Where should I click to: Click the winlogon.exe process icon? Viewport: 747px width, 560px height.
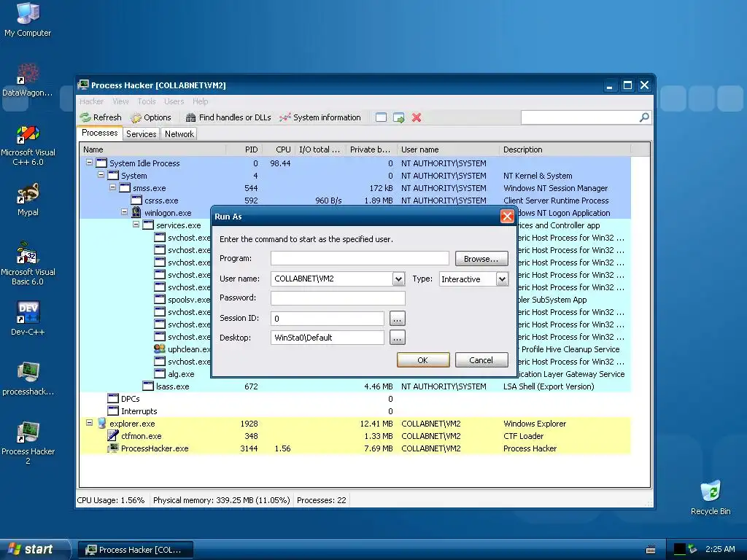[x=136, y=212]
